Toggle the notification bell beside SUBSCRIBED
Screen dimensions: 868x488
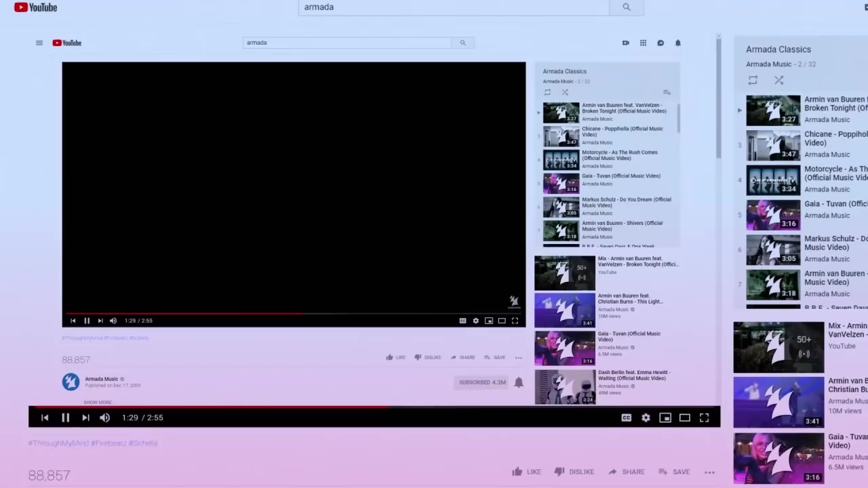click(519, 382)
